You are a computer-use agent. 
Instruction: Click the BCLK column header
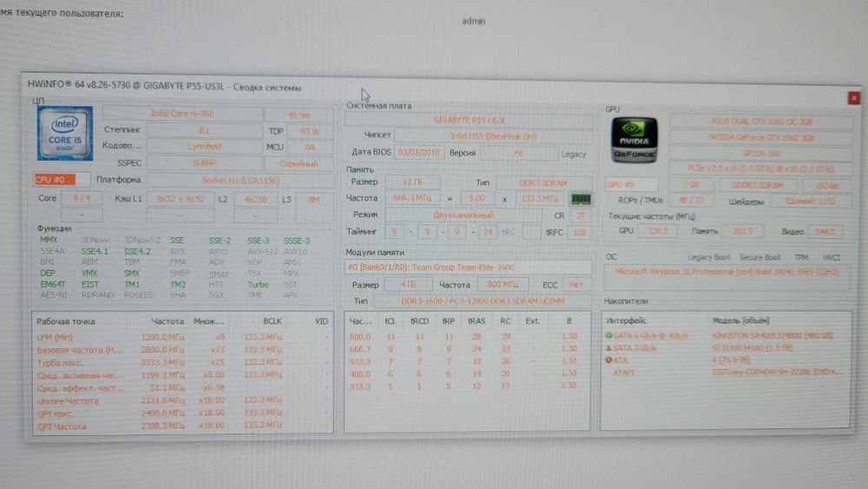[273, 321]
